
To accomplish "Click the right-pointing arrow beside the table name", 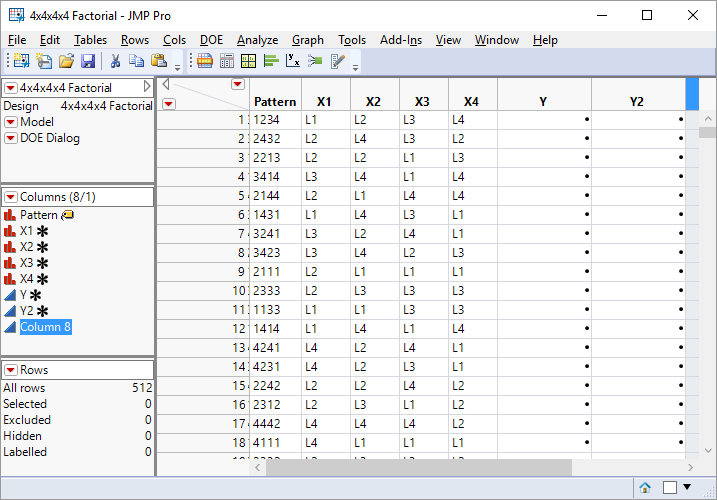I will (x=147, y=86).
